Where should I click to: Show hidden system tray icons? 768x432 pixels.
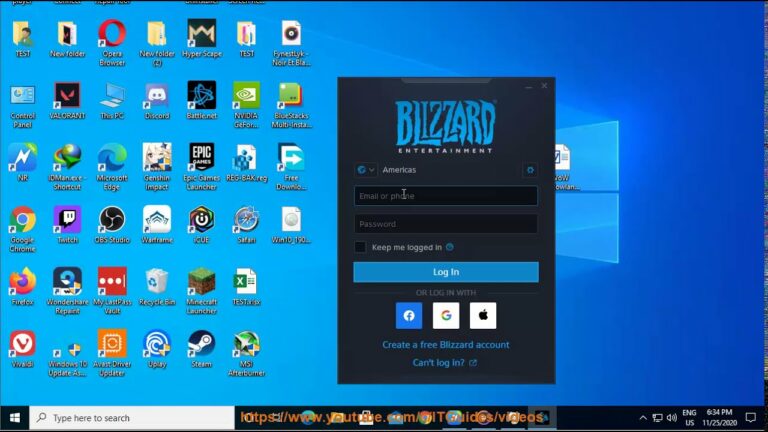[643, 418]
